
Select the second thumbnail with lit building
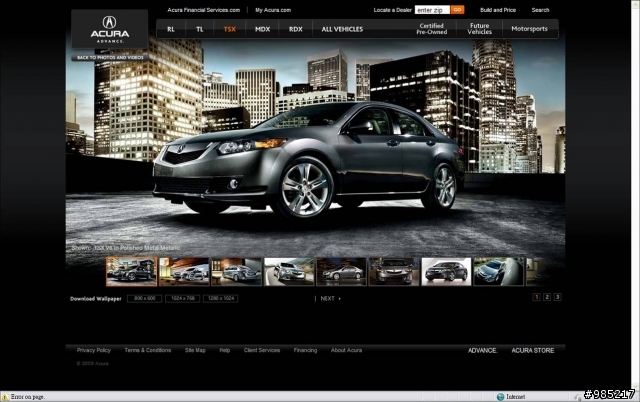pos(184,271)
